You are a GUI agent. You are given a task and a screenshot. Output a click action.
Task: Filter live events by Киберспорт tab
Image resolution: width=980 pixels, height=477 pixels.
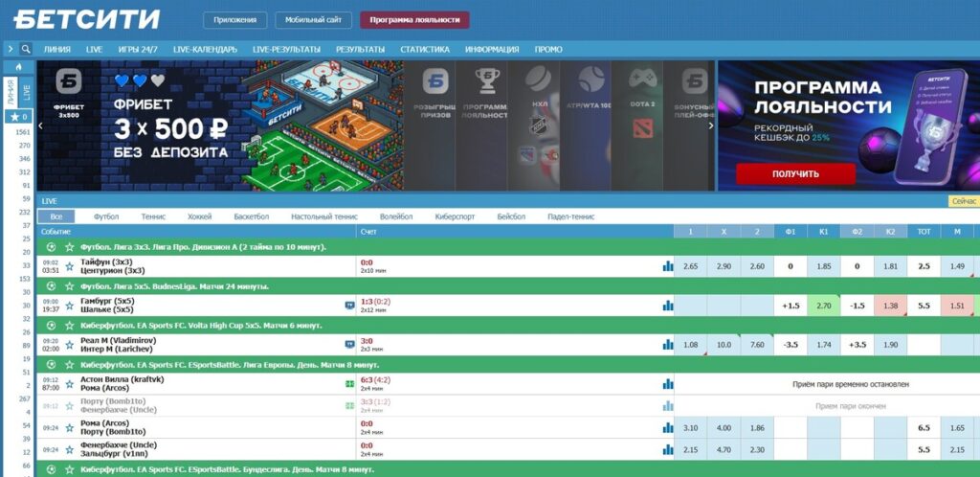point(455,216)
